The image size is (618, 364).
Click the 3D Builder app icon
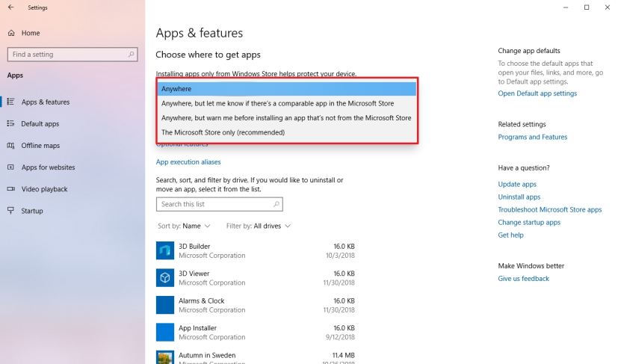(164, 250)
